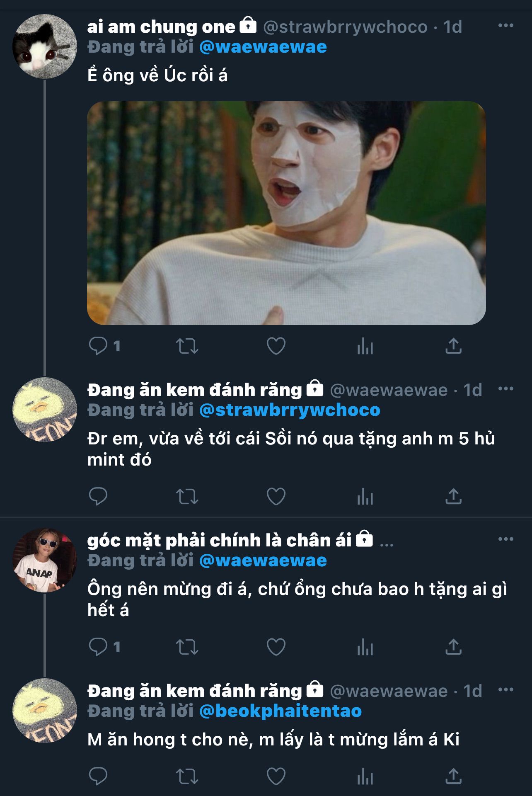Screen dimensions: 532x796
Task: View analytics of "M ăn hong t" tweet
Action: coord(365,776)
